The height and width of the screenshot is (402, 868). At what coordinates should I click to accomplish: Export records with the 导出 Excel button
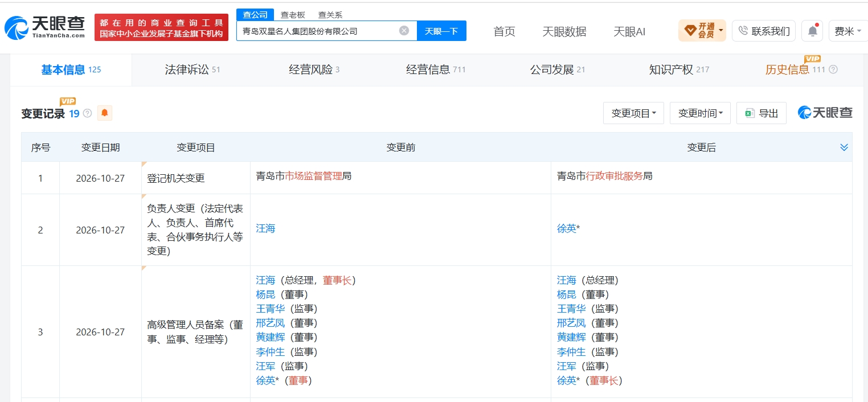[761, 113]
